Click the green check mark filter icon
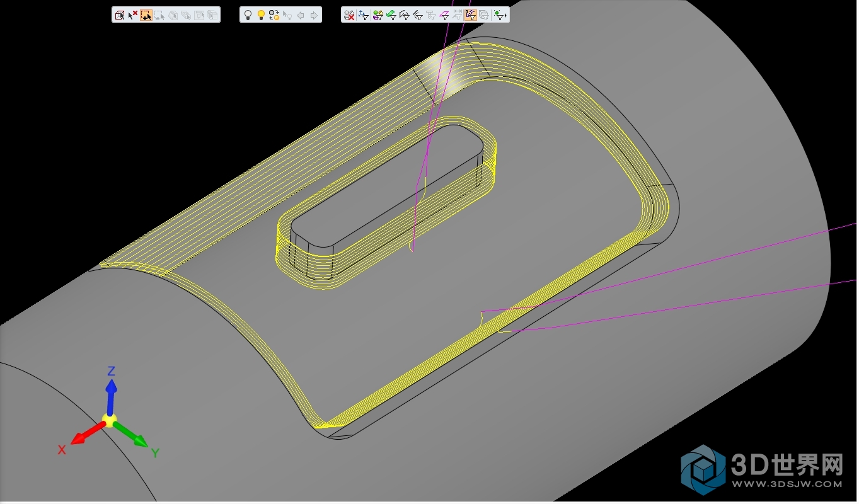 point(391,15)
